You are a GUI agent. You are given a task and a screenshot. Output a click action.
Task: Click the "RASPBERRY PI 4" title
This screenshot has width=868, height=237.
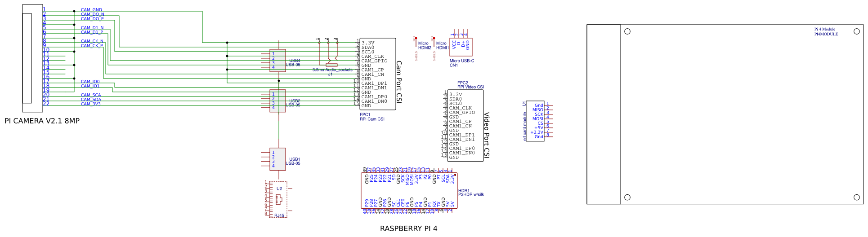coord(408,228)
